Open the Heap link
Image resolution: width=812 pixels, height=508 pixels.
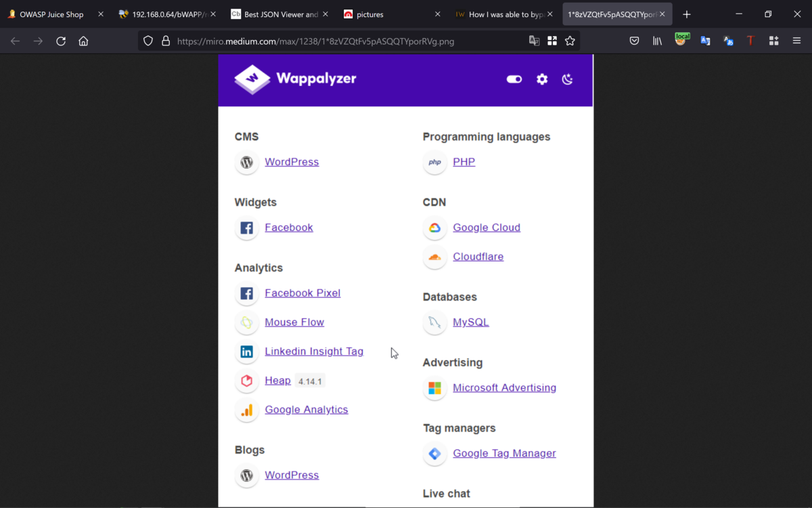click(x=277, y=381)
